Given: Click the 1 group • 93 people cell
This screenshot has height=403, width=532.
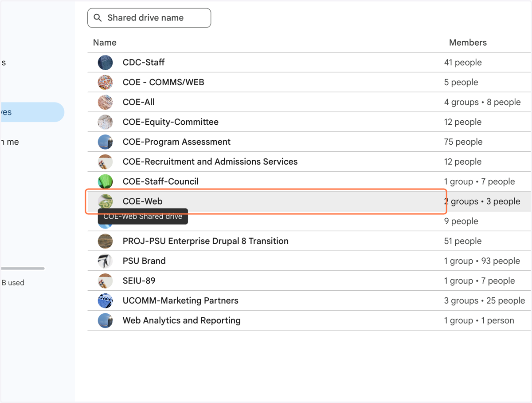Looking at the screenshot, I should point(482,261).
